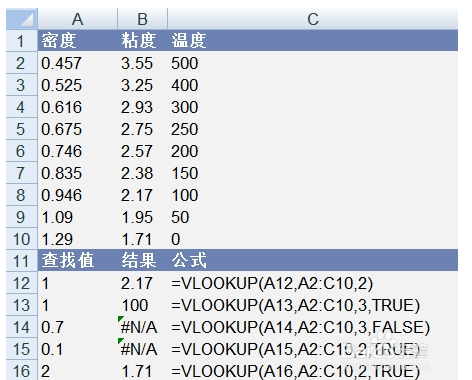The height and width of the screenshot is (380, 472).
Task: Click cell B8 with 2.17
Action: [x=142, y=195]
